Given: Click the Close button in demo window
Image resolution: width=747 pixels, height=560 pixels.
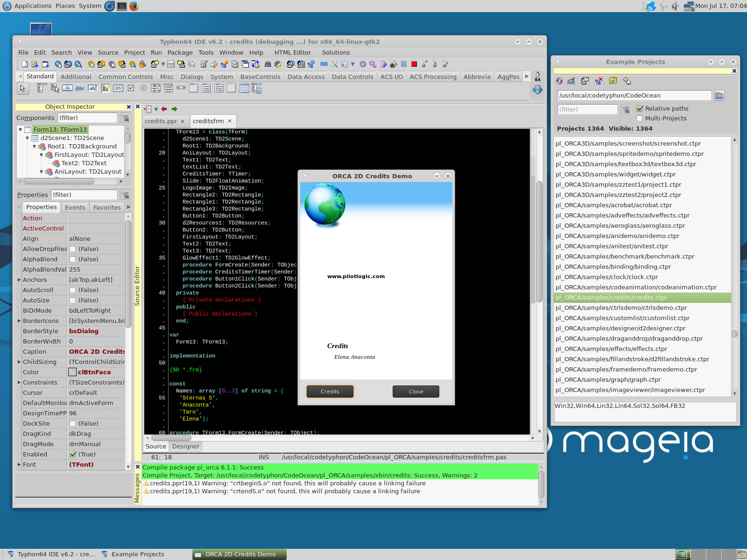Looking at the screenshot, I should coord(416,392).
